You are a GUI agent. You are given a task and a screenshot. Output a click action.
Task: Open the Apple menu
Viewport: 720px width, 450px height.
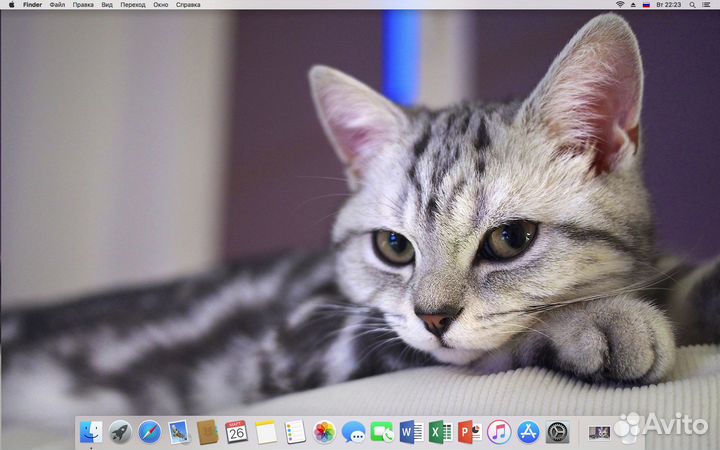point(11,5)
